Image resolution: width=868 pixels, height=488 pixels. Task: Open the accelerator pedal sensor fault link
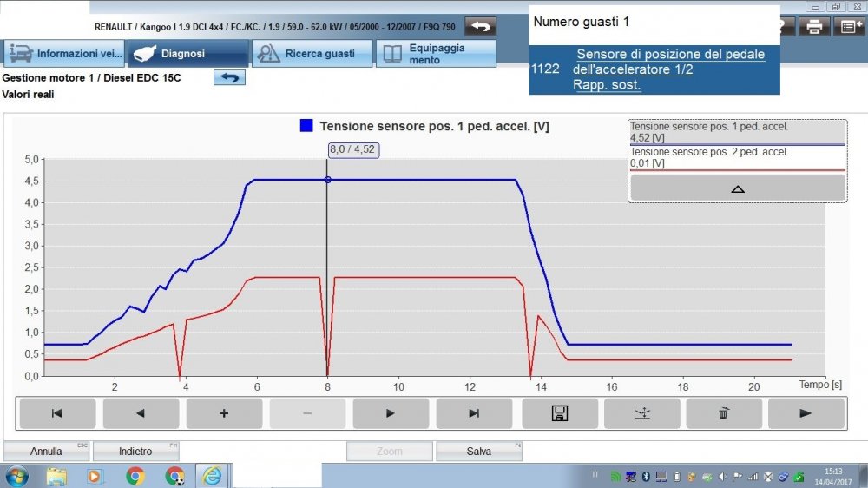pos(669,69)
